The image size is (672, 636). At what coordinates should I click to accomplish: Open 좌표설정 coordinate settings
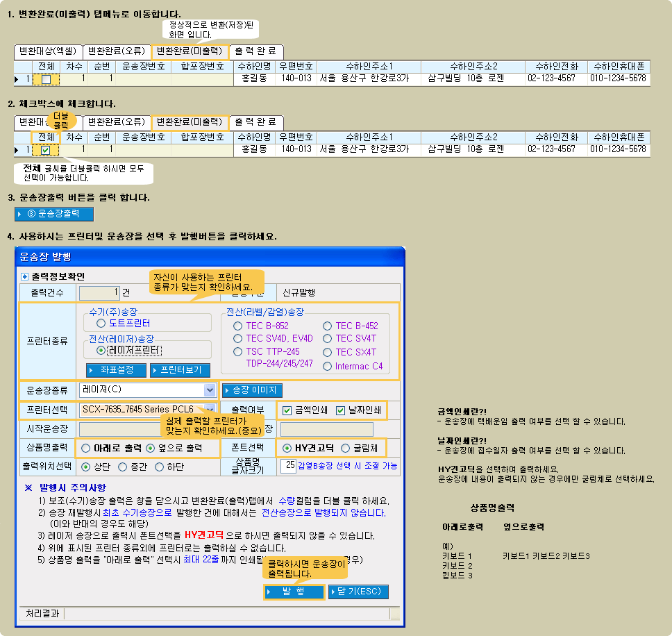116,369
